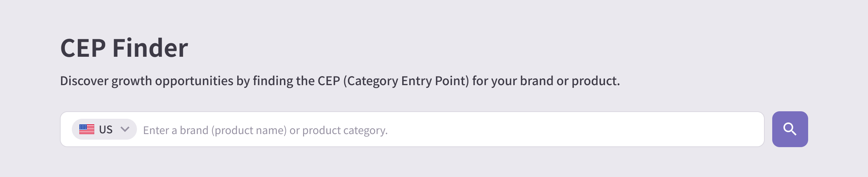Show the country list via down chevron
The image size is (868, 177).
point(125,129)
